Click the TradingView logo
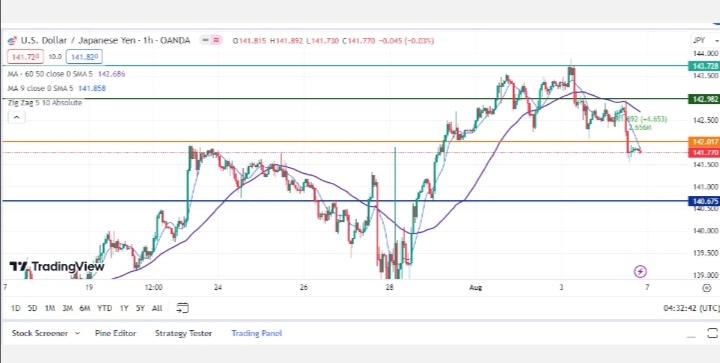The height and width of the screenshot is (363, 720). (57, 267)
